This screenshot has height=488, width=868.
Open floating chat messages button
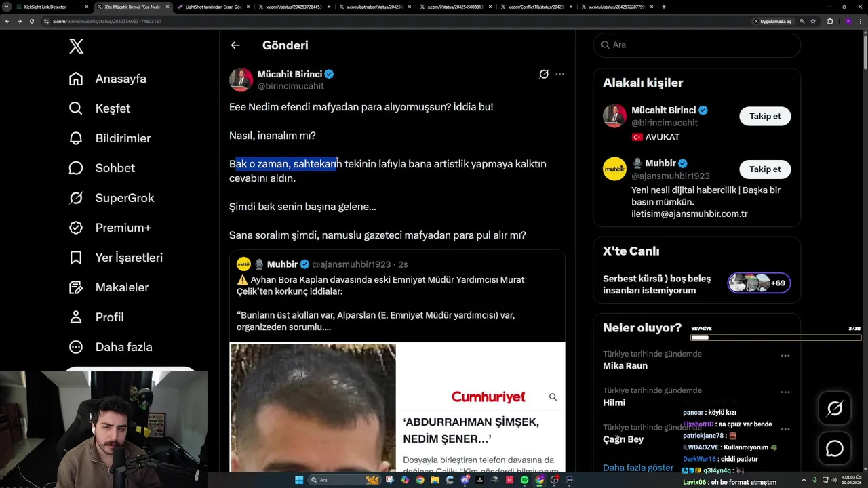835,449
